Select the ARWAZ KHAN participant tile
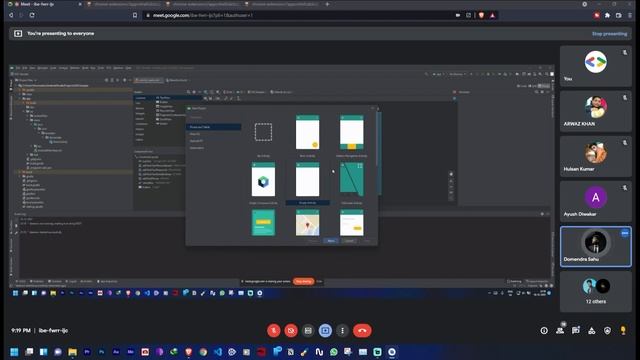The image size is (640, 360). point(596,111)
